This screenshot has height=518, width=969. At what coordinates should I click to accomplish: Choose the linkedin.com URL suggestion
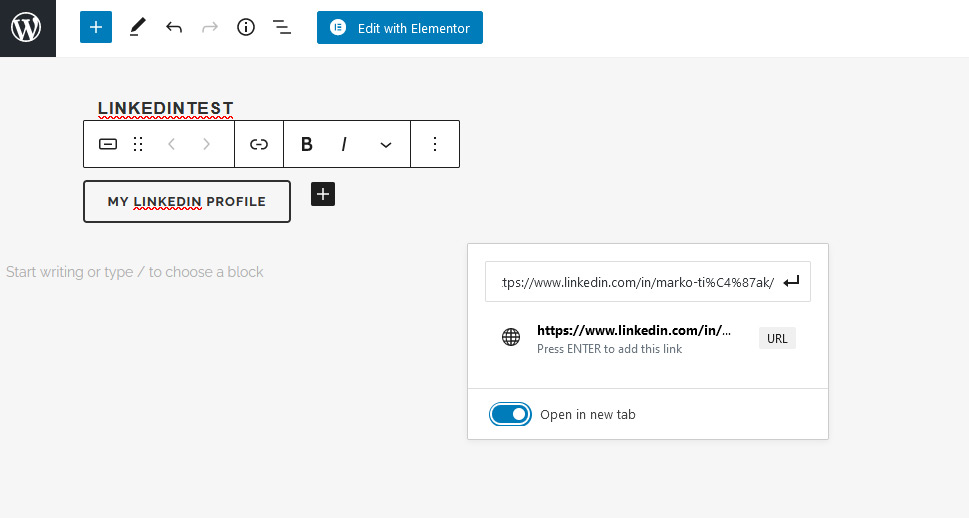648,338
